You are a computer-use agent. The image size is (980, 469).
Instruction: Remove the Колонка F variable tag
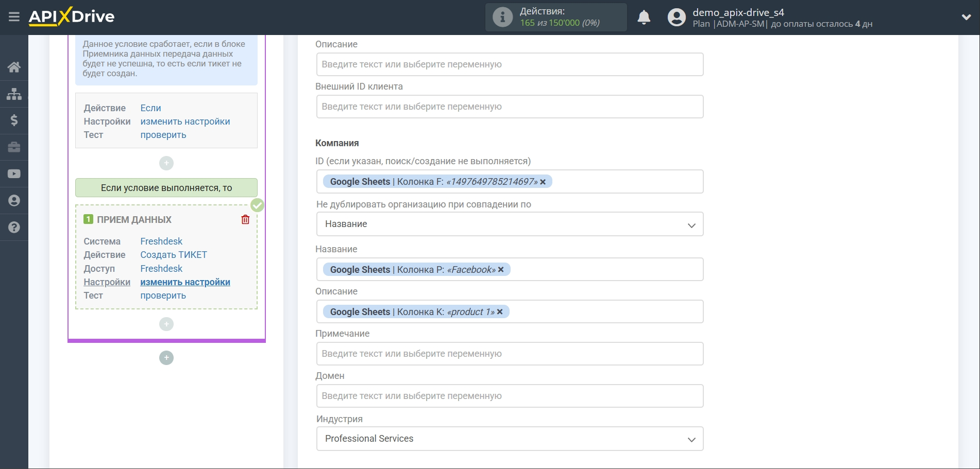point(543,182)
